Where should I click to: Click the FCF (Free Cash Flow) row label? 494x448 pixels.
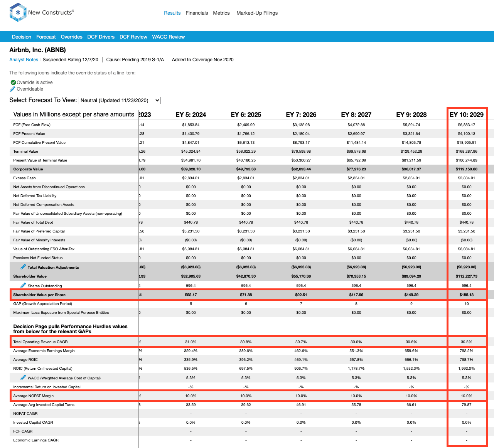[32, 125]
